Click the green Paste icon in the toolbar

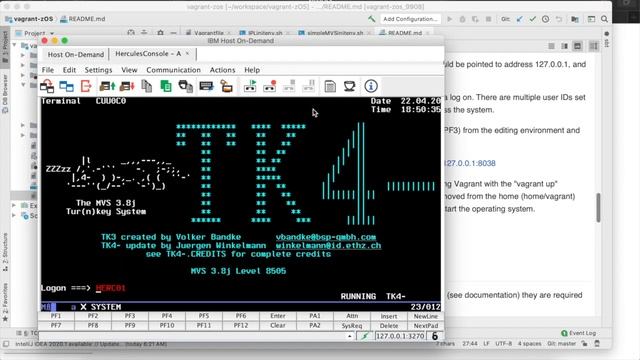tap(166, 86)
